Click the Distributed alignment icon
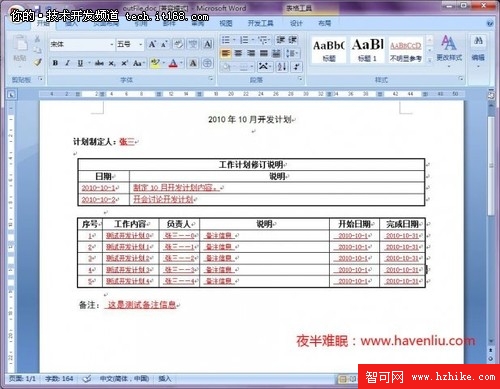Image resolution: width=500 pixels, height=389 pixels. pyautogui.click(x=276, y=53)
